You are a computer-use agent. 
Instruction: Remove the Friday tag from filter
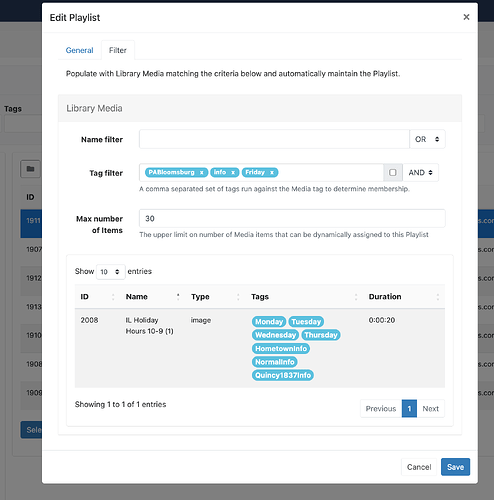(x=272, y=172)
